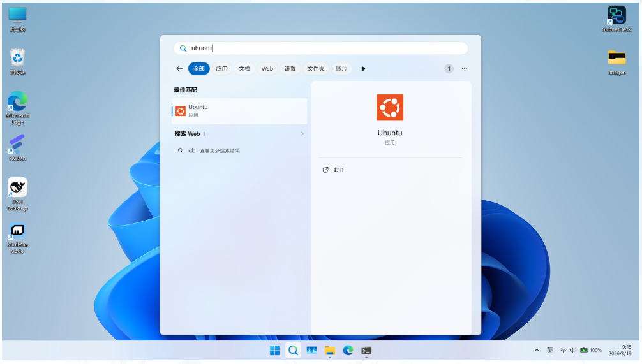642x364 pixels.
Task: Select the 此电脑 desktop icon
Action: (17, 19)
